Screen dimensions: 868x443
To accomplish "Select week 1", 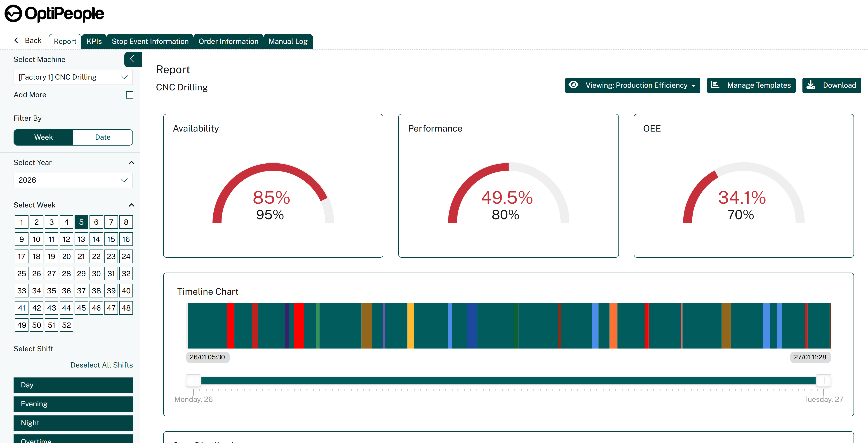I will [21, 222].
